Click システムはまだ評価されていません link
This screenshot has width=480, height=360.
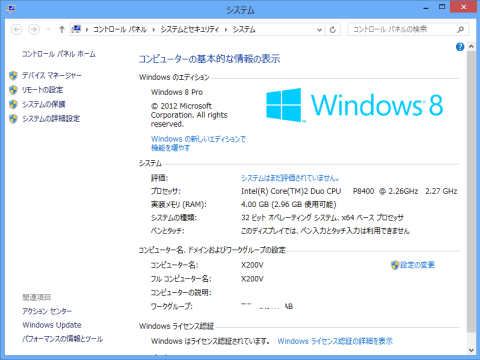[x=290, y=178]
